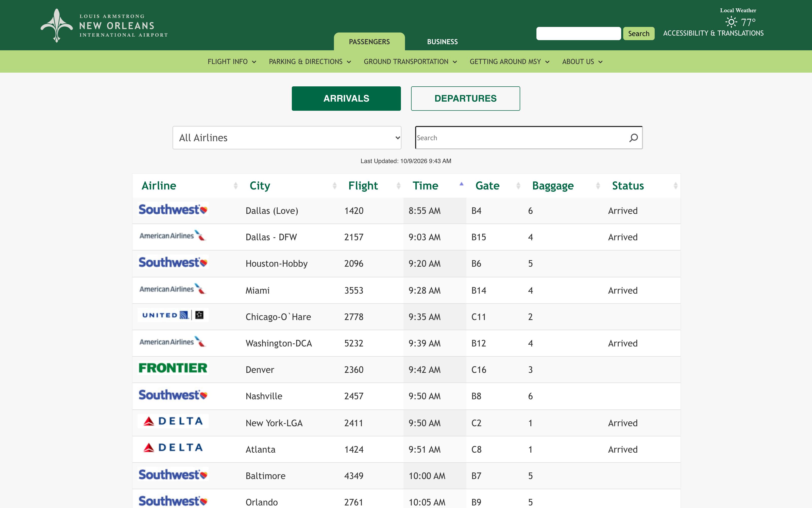This screenshot has height=508, width=812.
Task: Click Nashville city cell
Action: [264, 396]
